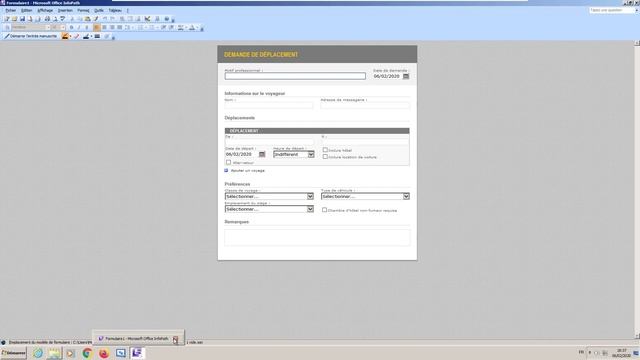This screenshot has height=360, width=640.
Task: Select the orange ink pen tool
Action: 65,36
